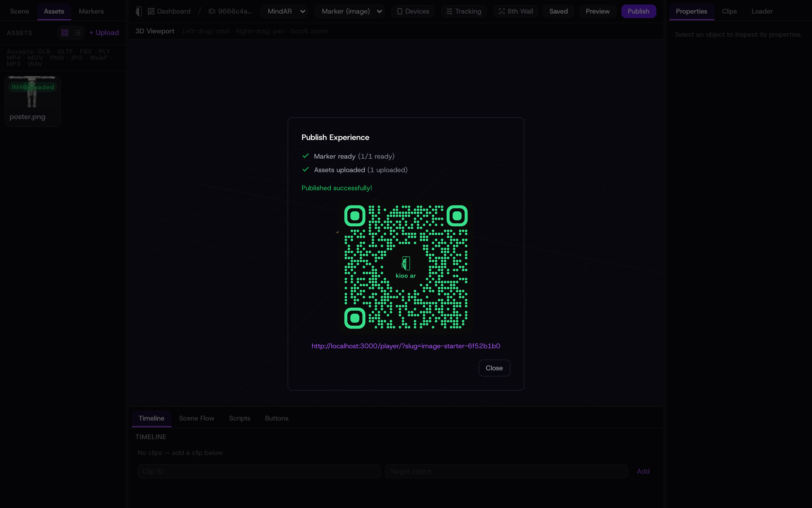Open the Properties tab
The image size is (812, 508).
click(692, 11)
